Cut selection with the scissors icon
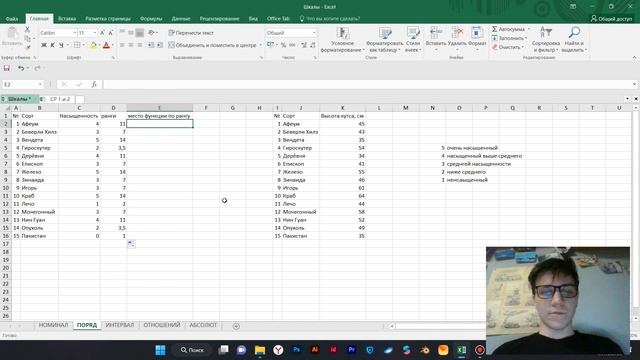Screen dimensions: 640x360 coord(27,30)
